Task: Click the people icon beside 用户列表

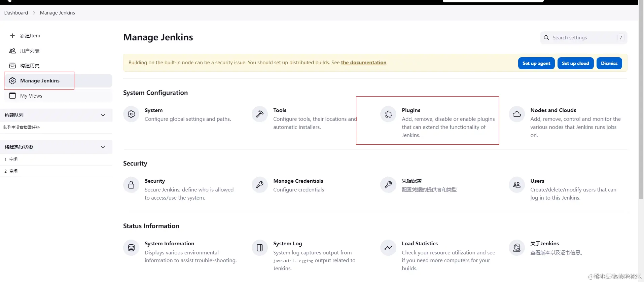Action: click(12, 51)
